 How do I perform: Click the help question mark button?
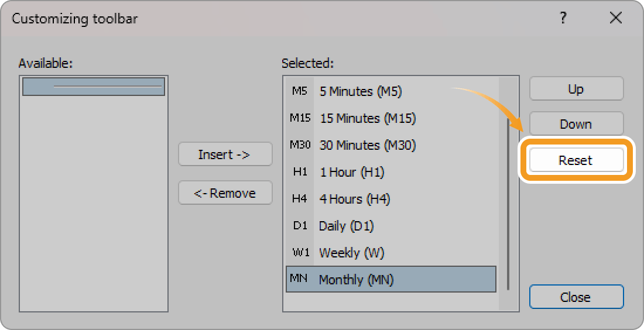pyautogui.click(x=563, y=18)
